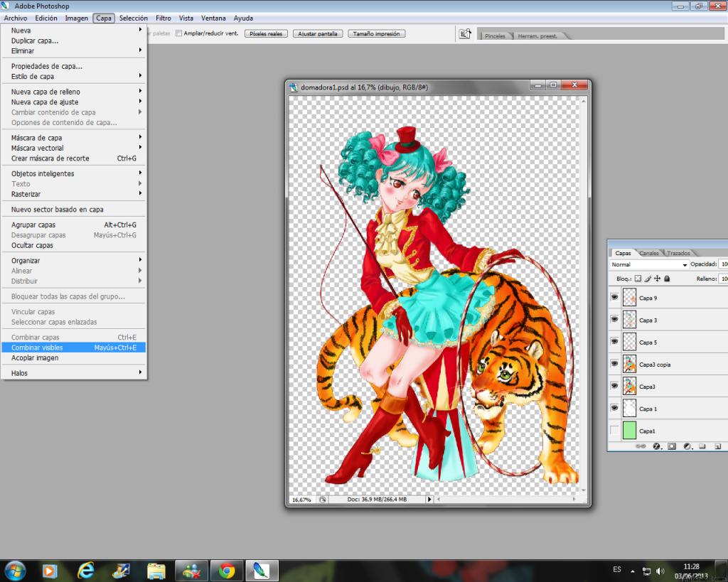Select Duplicar capa... menu entry
This screenshot has width=728, height=582.
point(73,41)
